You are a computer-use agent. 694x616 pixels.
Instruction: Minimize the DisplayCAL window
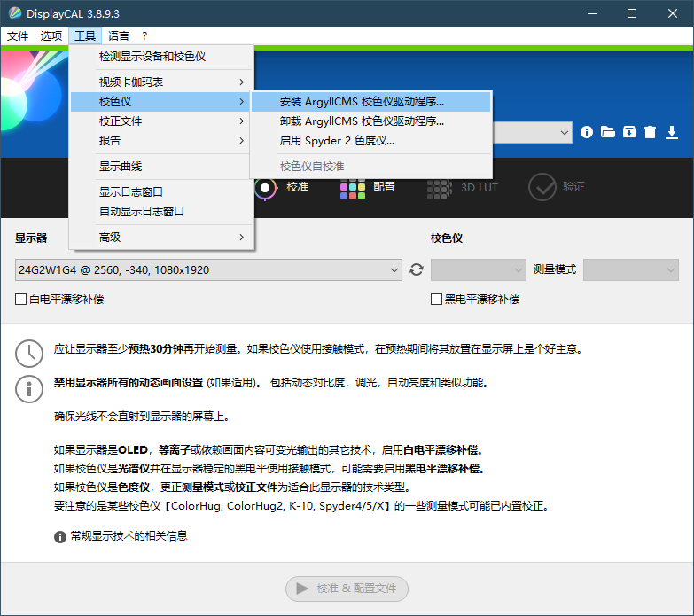(x=591, y=13)
